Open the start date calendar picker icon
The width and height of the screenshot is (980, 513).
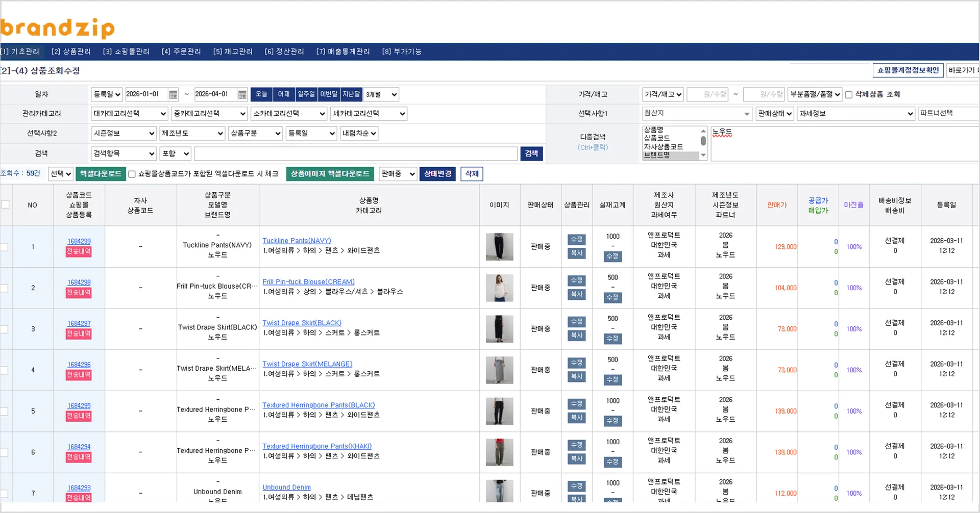[173, 95]
